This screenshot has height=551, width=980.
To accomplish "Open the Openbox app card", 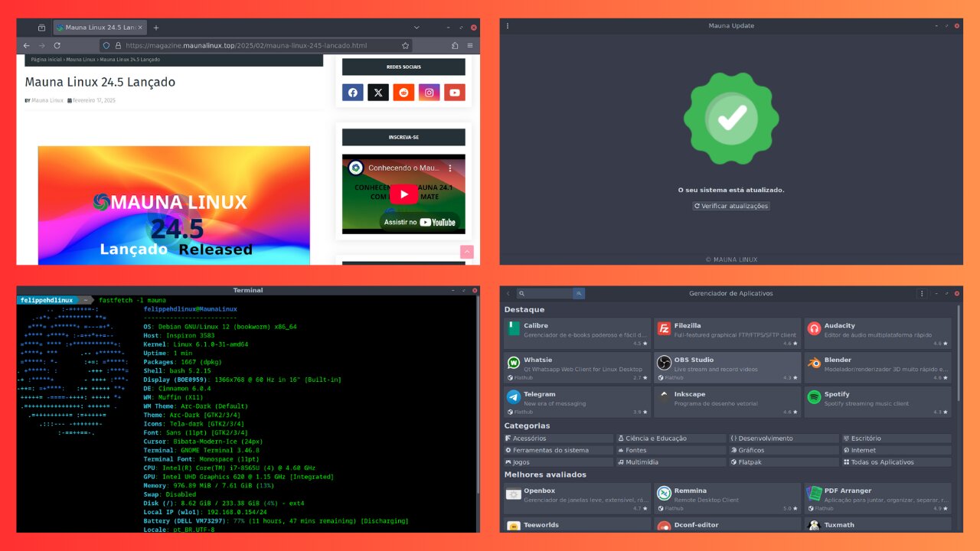I will click(577, 498).
